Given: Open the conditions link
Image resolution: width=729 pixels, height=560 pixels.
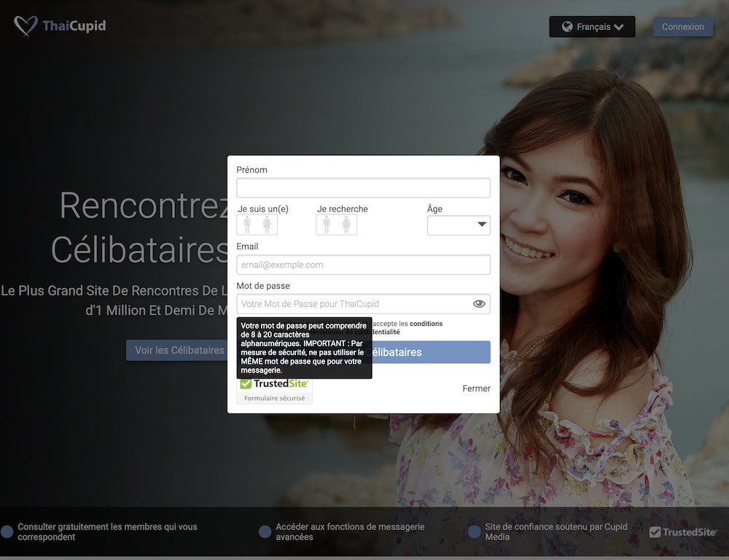Looking at the screenshot, I should point(426,324).
